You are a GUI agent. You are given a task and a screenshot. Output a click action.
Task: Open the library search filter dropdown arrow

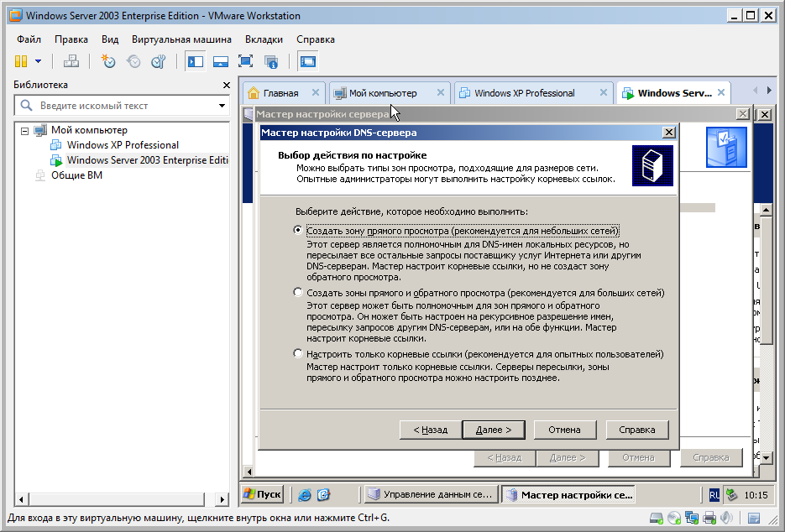222,106
